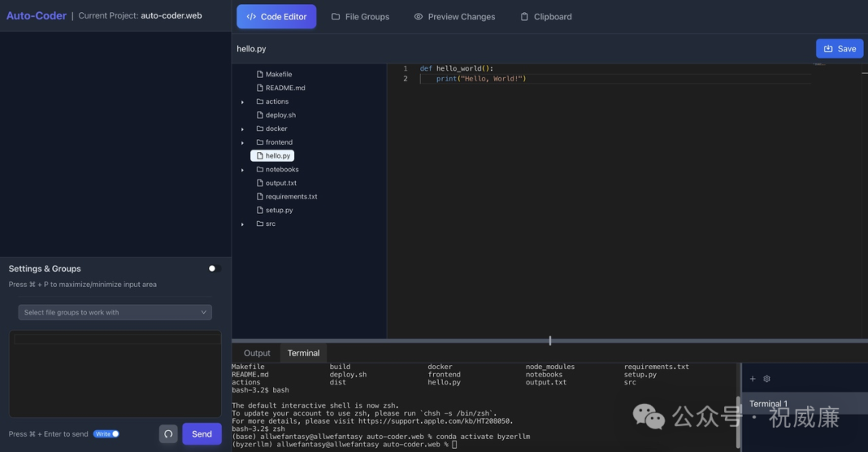Click the docker folder icon
Viewport: 868px width, 452px height.
click(x=260, y=129)
